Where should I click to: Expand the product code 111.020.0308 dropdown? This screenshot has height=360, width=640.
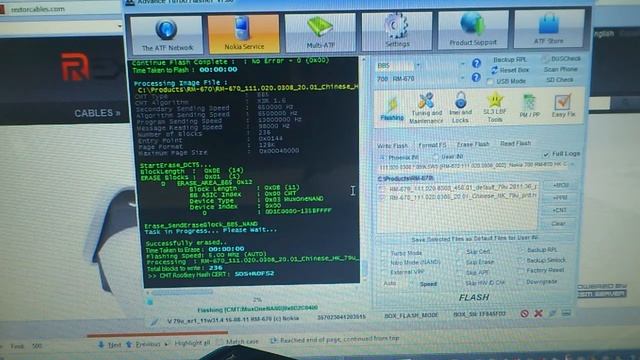coord(572,164)
